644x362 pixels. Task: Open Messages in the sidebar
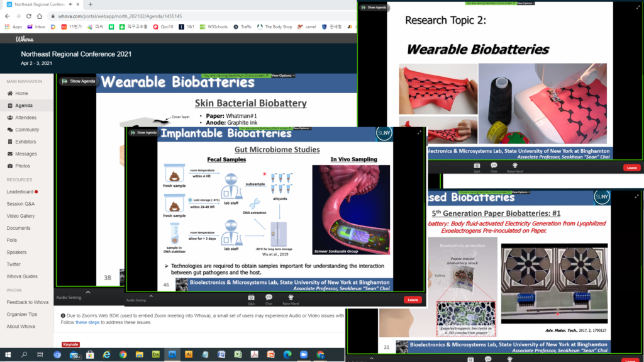tap(26, 154)
